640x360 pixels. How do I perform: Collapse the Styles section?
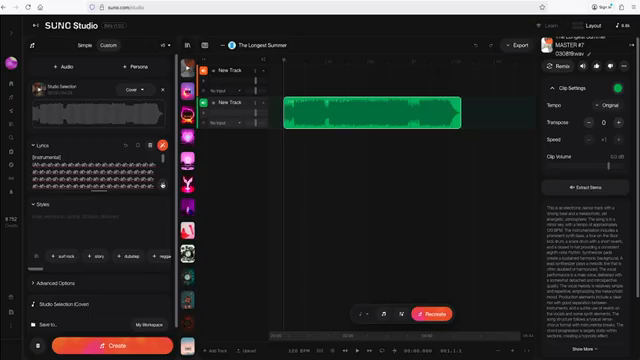[x=40, y=204]
